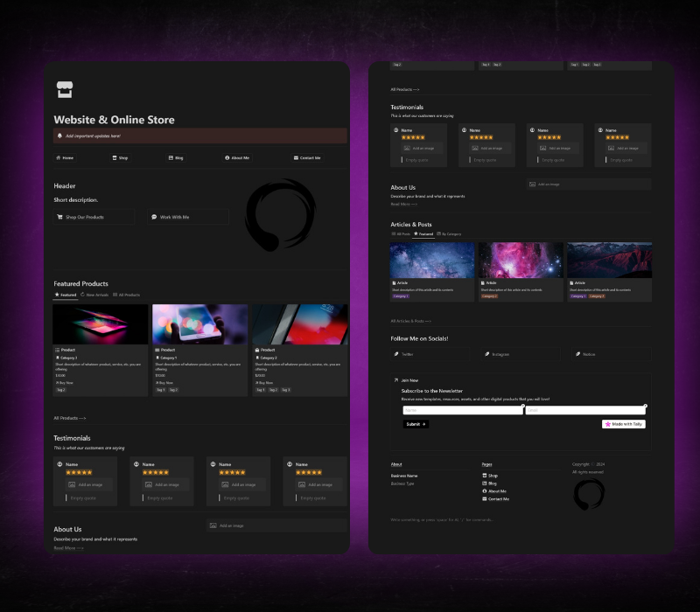
Task: Open the Shop button in top navigation
Action: click(121, 157)
